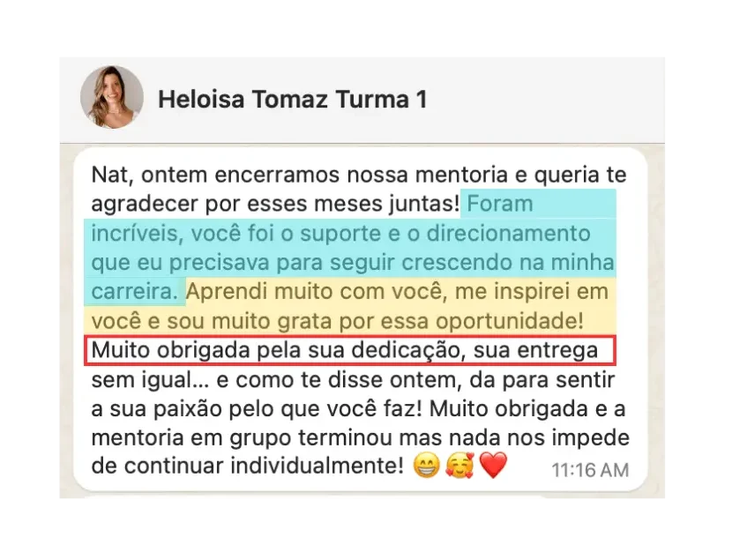Click the 11:16 AM message timestamp

(591, 470)
